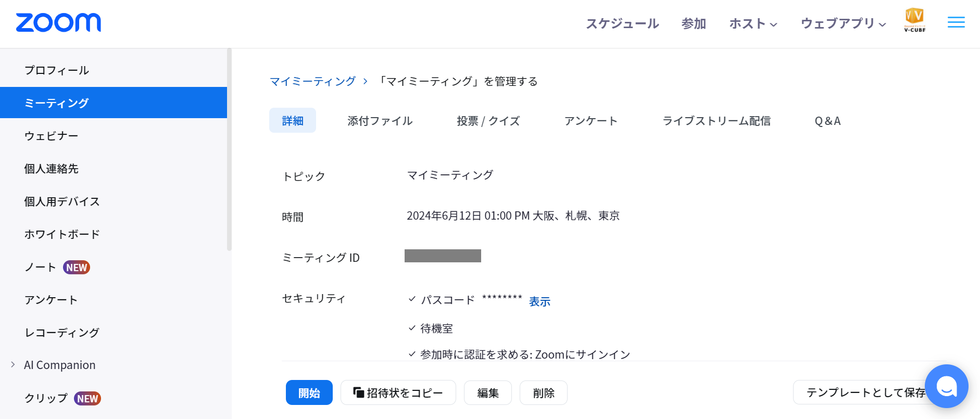Expand the ウェブアプリ dropdown
The width and height of the screenshot is (980, 419).
843,23
